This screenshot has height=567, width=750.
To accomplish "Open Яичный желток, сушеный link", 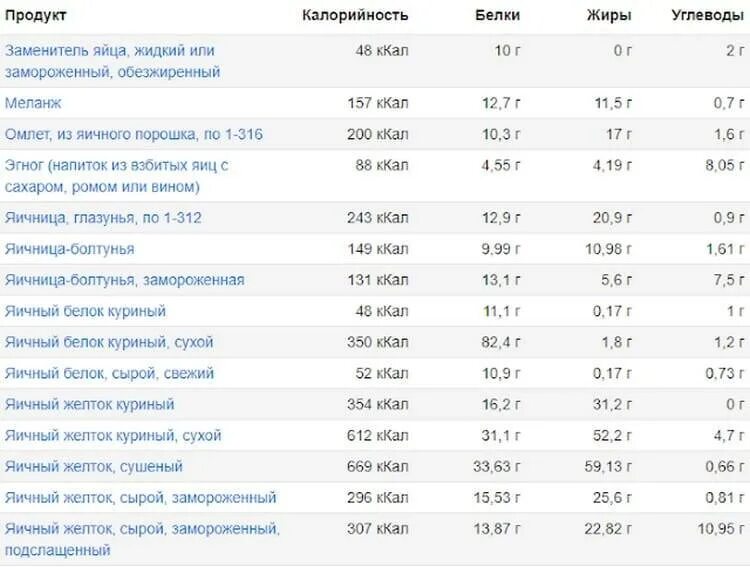I will pyautogui.click(x=94, y=467).
